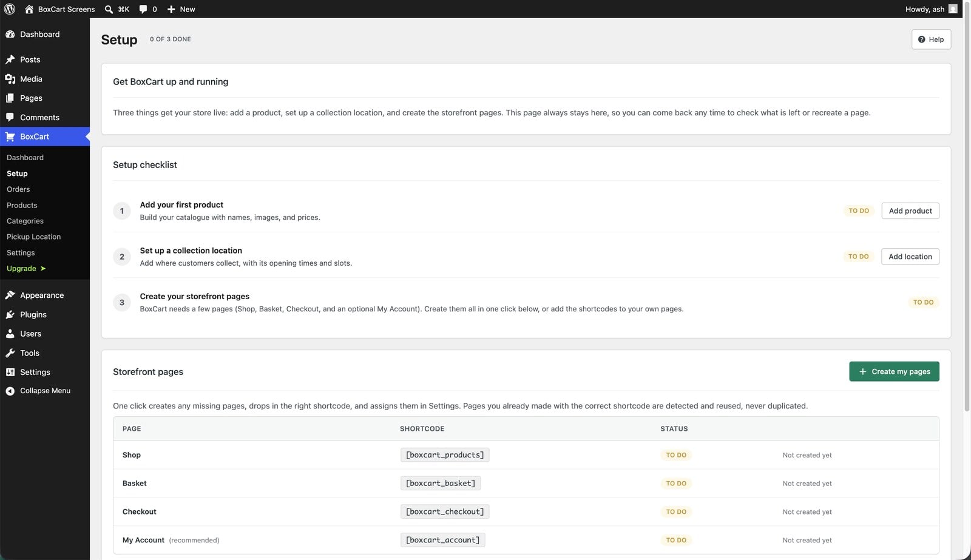
Task: Click the question mark icon in Help button
Action: coord(921,39)
